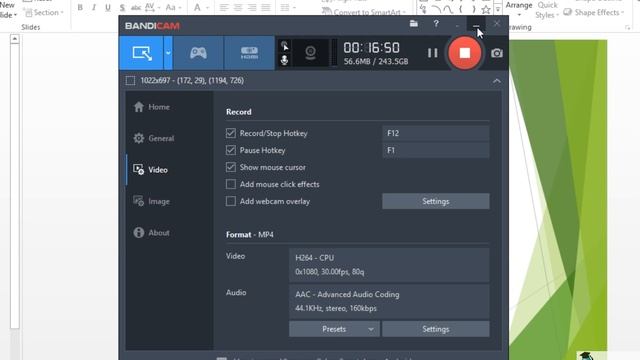Image resolution: width=640 pixels, height=360 pixels.
Task: Enable Add webcam overlay checkbox
Action: [231, 201]
